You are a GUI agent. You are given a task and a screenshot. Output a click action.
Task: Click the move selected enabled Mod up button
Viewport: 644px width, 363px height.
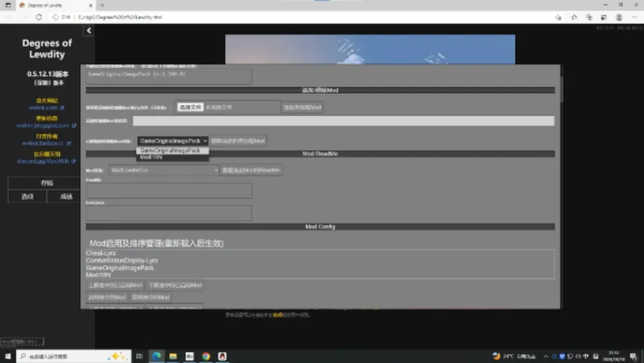115,285
